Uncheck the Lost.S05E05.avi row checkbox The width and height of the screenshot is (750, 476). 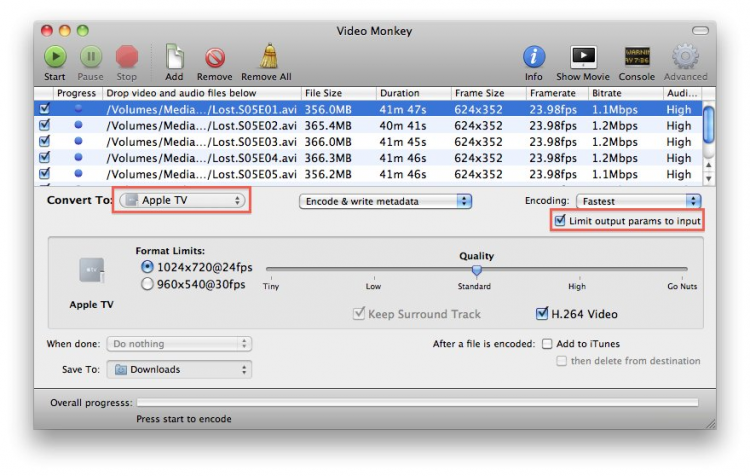44,173
